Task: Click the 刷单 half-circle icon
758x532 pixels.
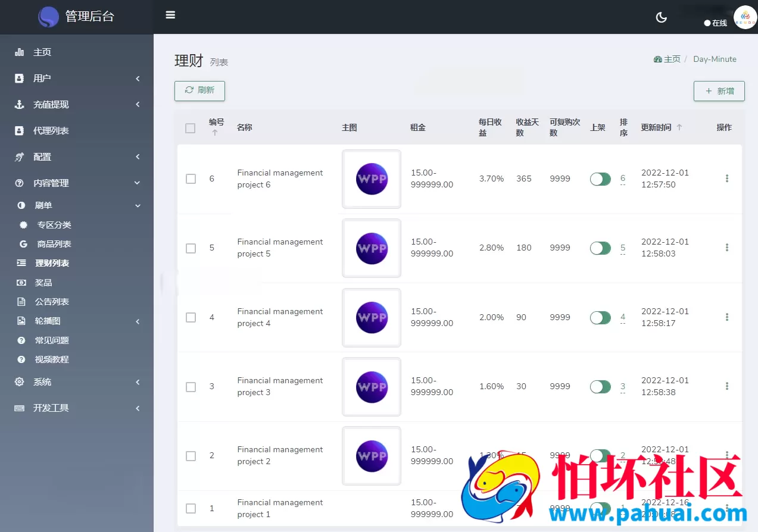Action: 21,205
